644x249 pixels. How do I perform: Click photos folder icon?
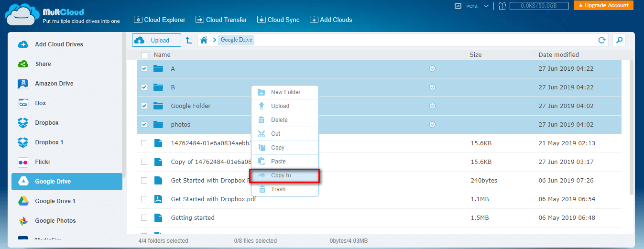point(158,125)
